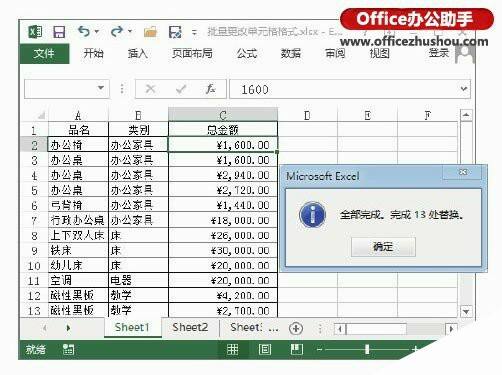
Task: Click the Undo arrow icon
Action: tap(83, 32)
